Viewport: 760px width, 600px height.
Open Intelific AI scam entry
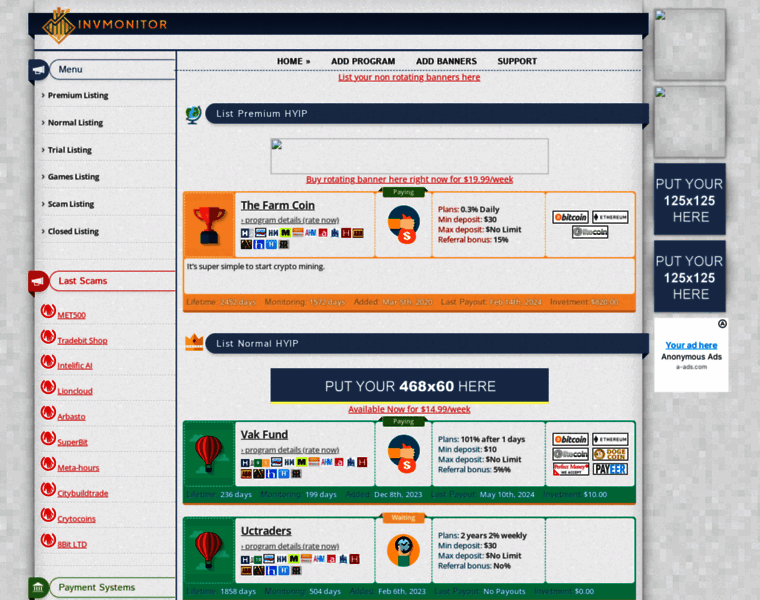pyautogui.click(x=75, y=366)
